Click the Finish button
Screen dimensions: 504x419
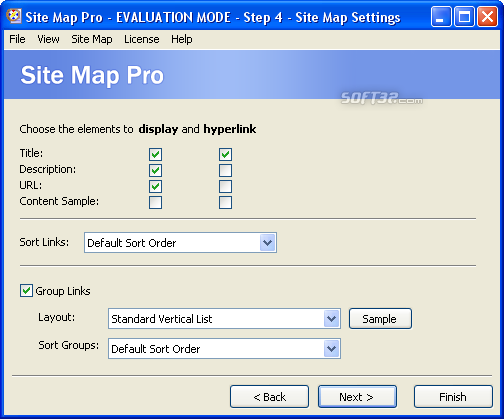[x=453, y=397]
